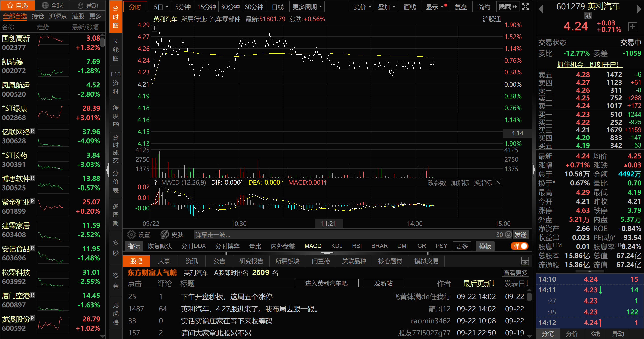Click 发送 send button
Viewport: 644px width, 339px height.
click(520, 235)
